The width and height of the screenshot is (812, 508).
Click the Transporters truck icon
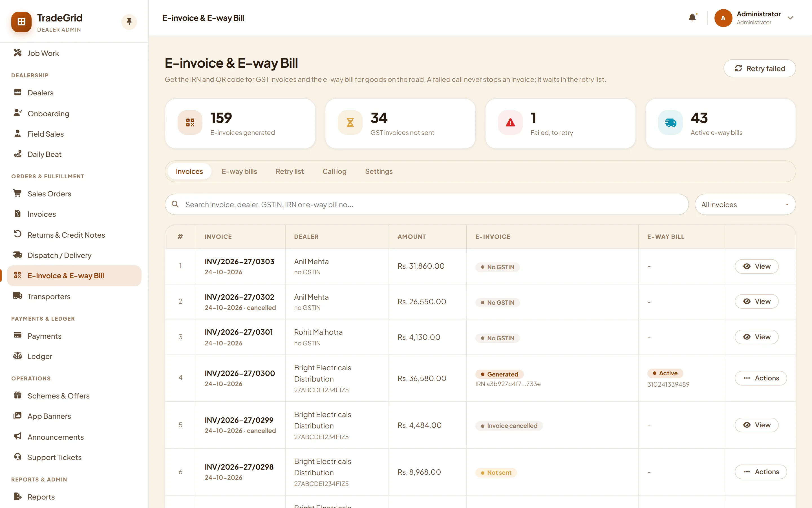click(x=17, y=296)
